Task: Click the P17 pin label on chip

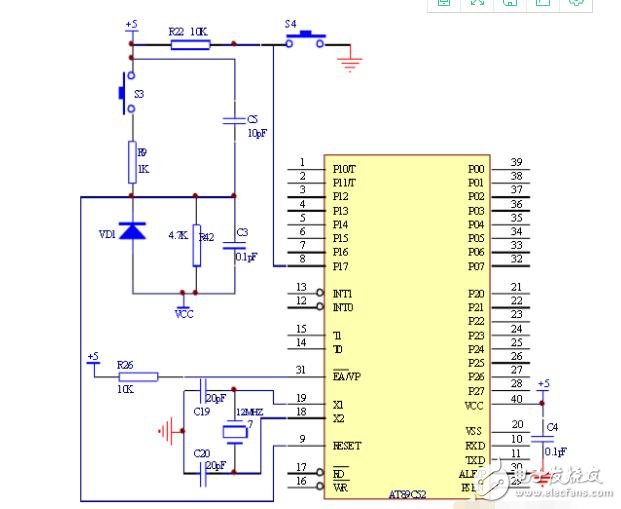Action: [340, 266]
